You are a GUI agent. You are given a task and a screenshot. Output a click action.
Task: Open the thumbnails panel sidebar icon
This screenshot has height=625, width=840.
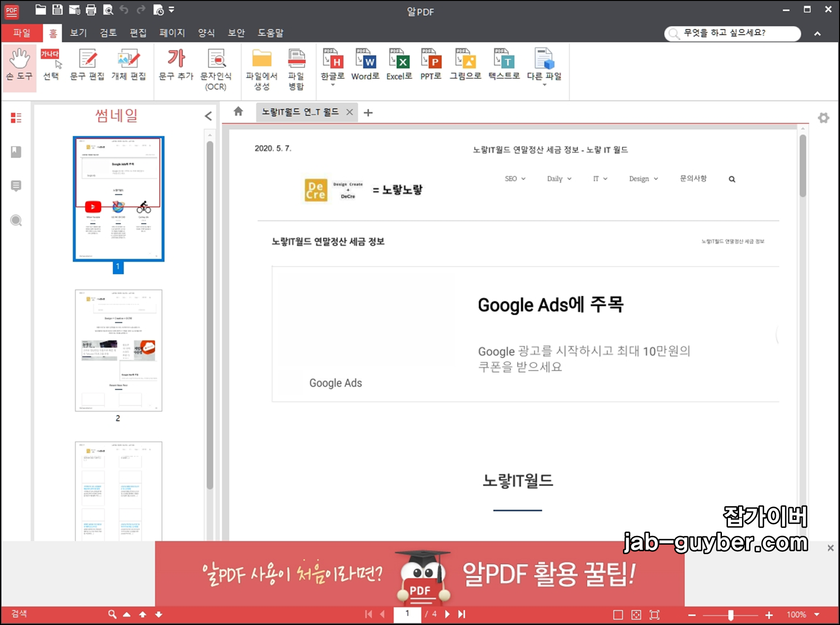pyautogui.click(x=16, y=118)
